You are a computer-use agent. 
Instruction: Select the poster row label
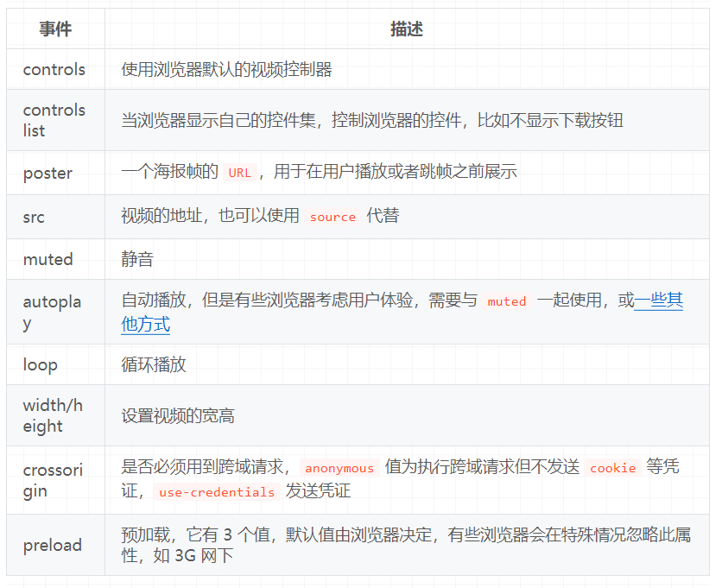(47, 173)
